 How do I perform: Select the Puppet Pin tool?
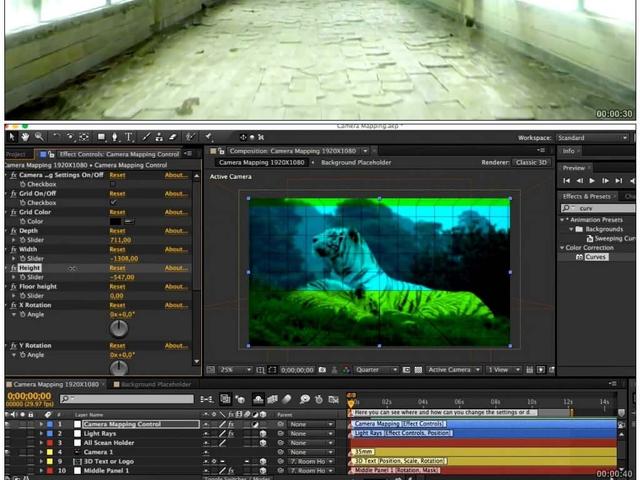click(209, 137)
